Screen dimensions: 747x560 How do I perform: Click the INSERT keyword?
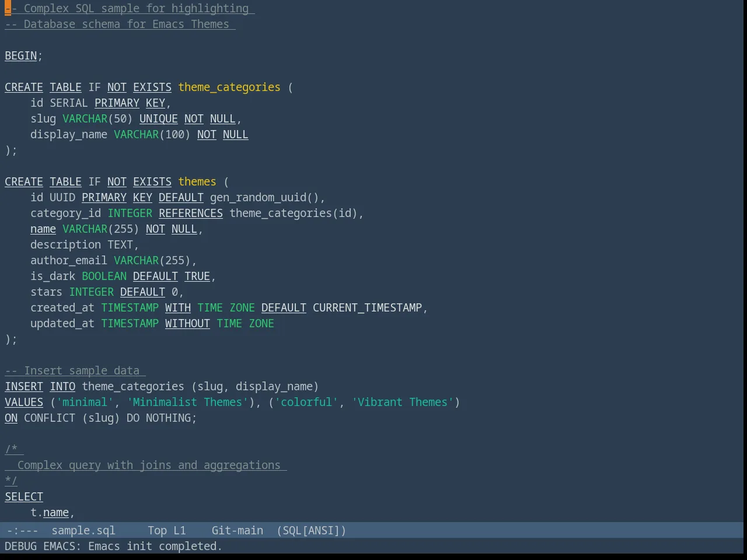24,387
